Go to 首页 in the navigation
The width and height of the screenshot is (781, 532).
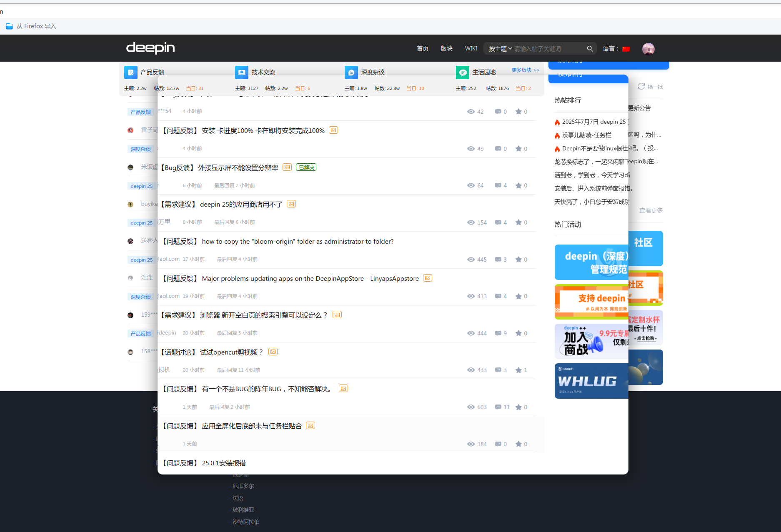423,48
